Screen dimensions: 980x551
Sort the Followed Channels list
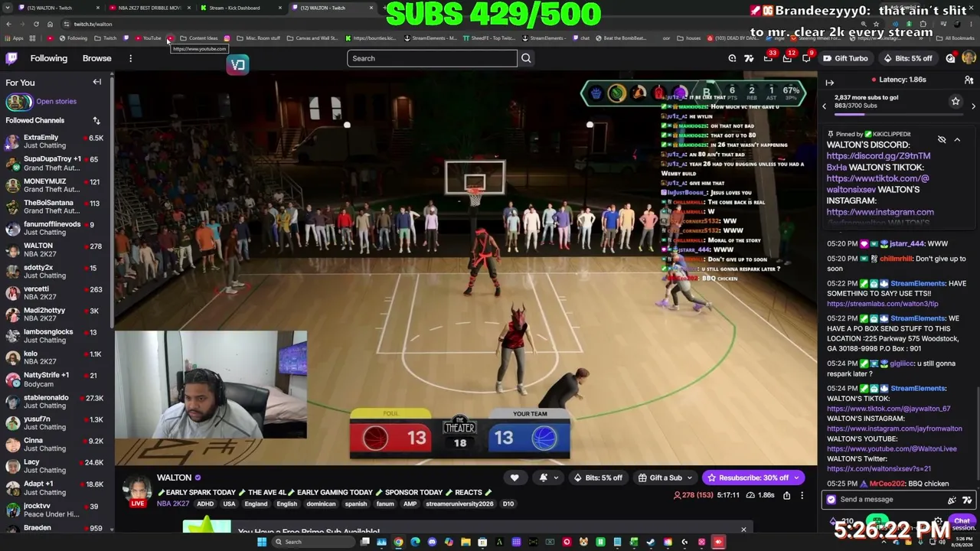(96, 120)
